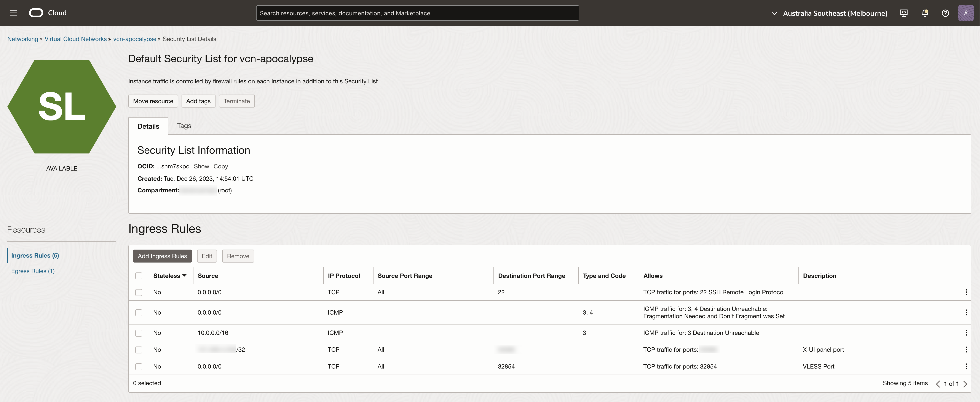Check the TCP port 22 rule checkbox
The width and height of the screenshot is (980, 402).
pyautogui.click(x=139, y=293)
